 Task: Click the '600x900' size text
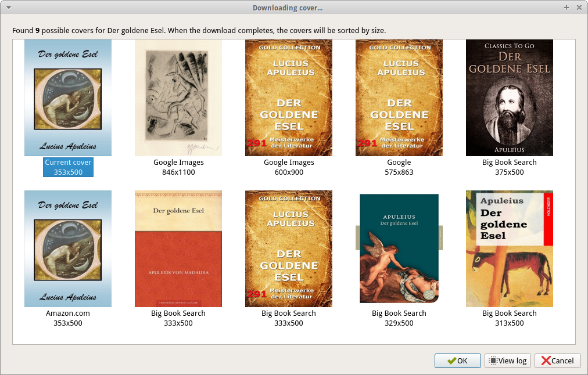pyautogui.click(x=289, y=172)
